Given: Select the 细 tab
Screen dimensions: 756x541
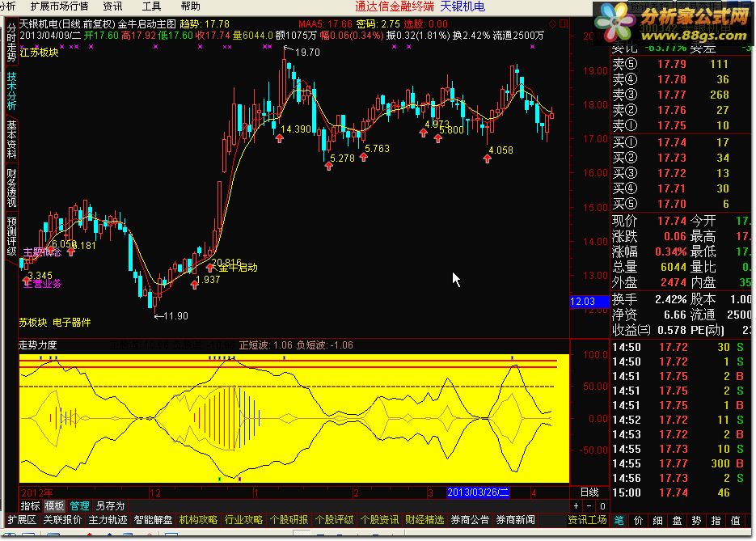Looking at the screenshot, I should coord(657,520).
